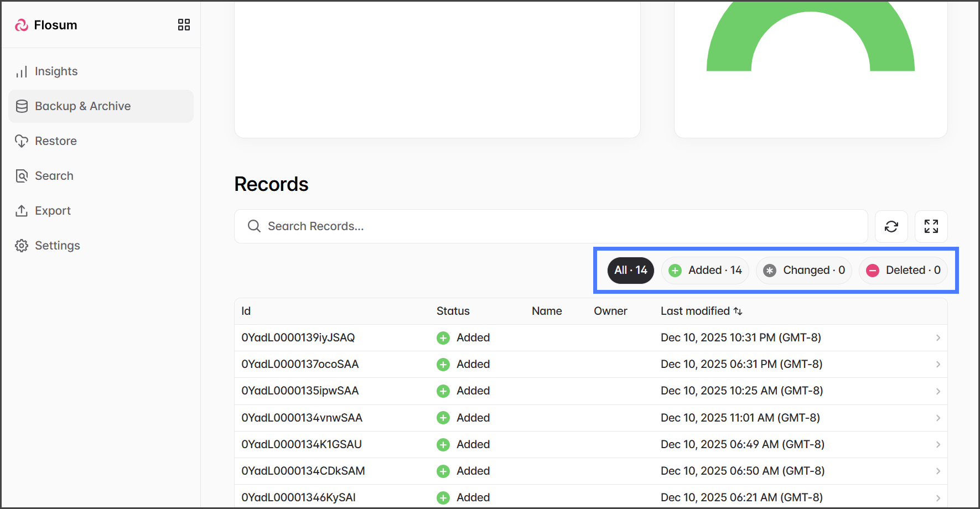Click the Settings gear icon
This screenshot has height=509, width=980.
22,246
